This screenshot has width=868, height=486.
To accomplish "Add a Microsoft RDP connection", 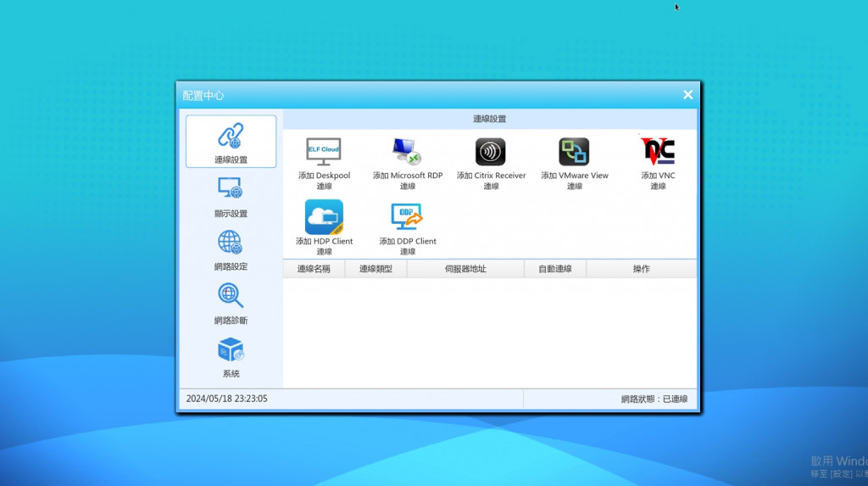I will (x=408, y=164).
